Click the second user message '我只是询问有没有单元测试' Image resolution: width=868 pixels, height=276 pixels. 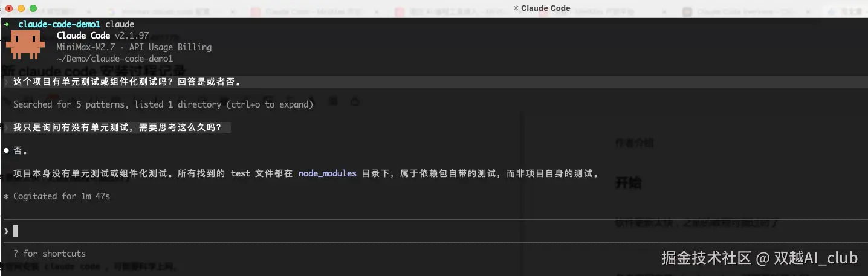click(117, 128)
